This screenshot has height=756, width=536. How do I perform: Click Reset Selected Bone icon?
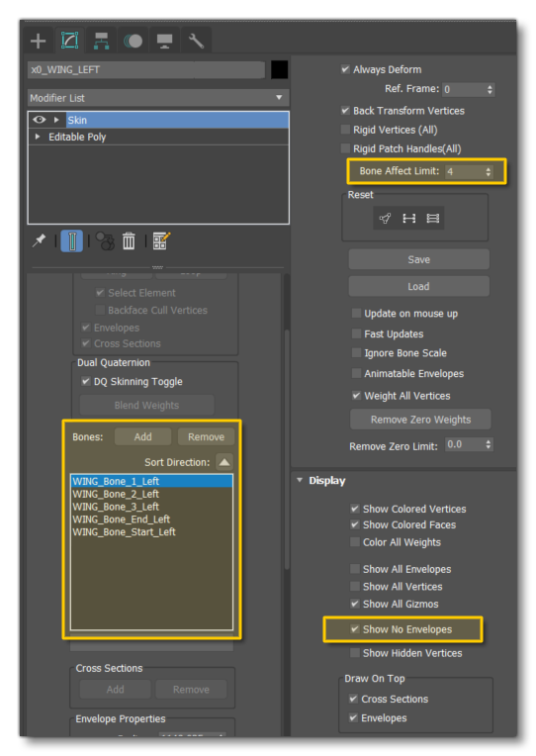408,219
